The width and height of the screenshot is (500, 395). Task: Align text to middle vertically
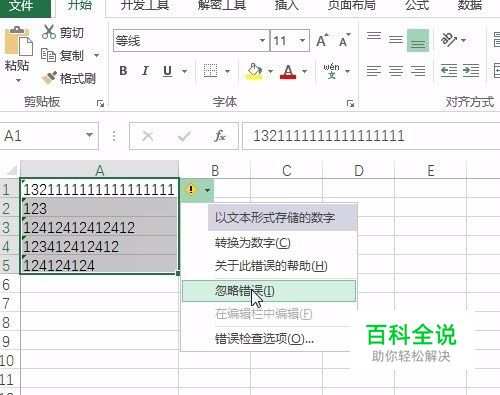396,40
